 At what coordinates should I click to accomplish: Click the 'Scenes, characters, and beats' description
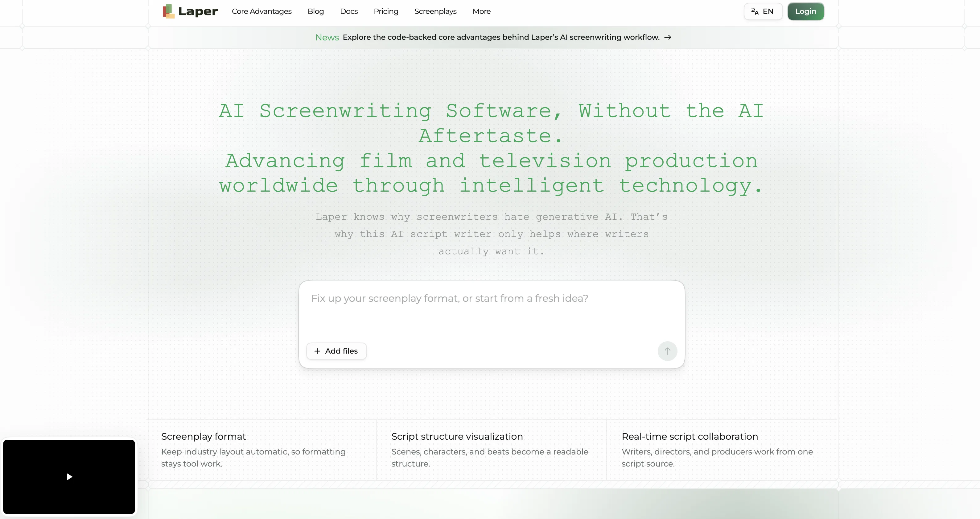pyautogui.click(x=490, y=458)
